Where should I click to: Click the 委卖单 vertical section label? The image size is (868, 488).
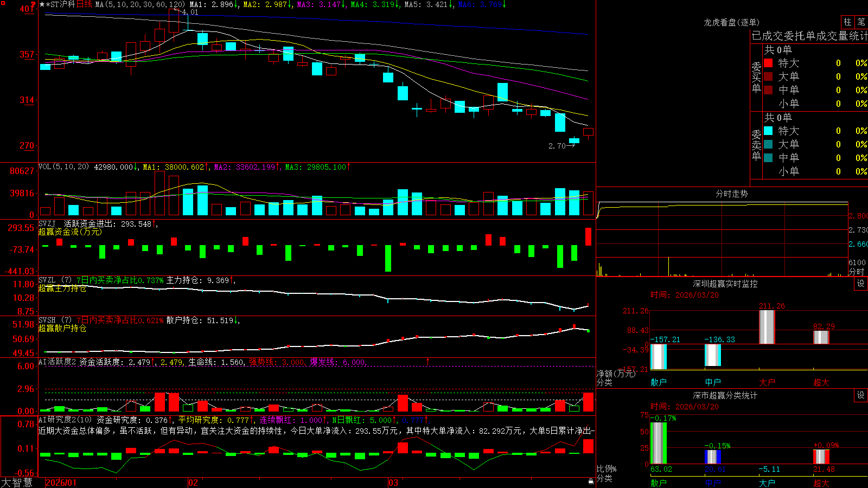pyautogui.click(x=756, y=145)
